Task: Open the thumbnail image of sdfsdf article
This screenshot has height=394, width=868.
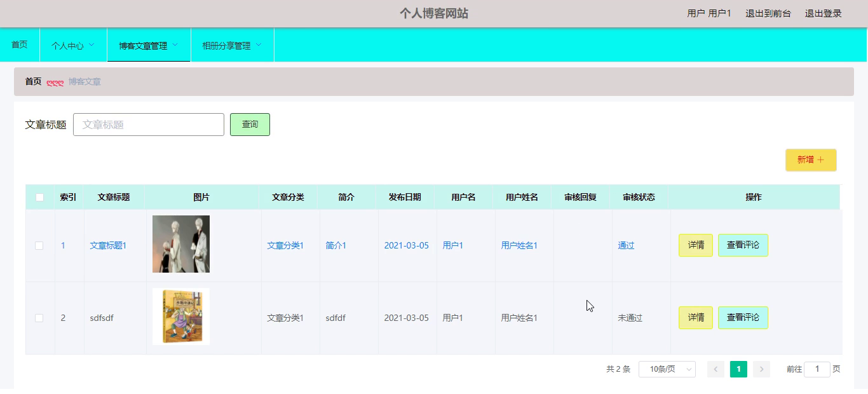Action: (x=181, y=316)
